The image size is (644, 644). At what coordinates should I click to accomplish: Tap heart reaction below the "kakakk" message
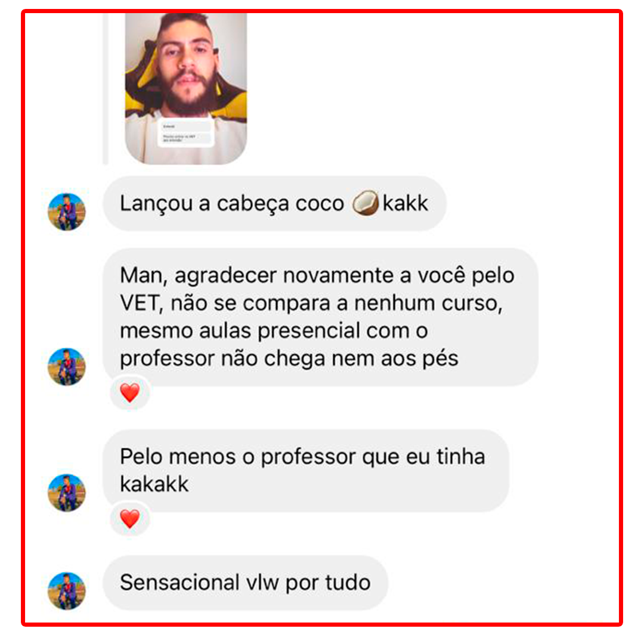[130, 519]
